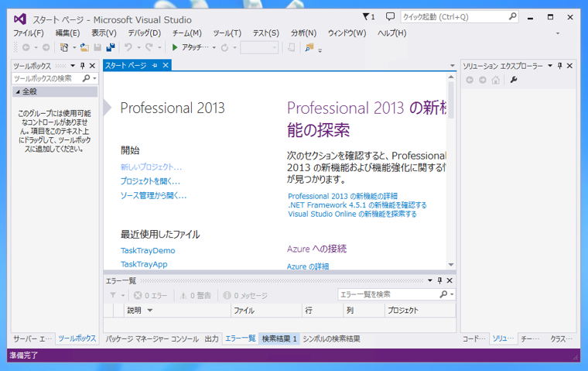This screenshot has width=588, height=371.
Task: Open the アタッチ debug target dropdown arrow
Action: (x=214, y=48)
